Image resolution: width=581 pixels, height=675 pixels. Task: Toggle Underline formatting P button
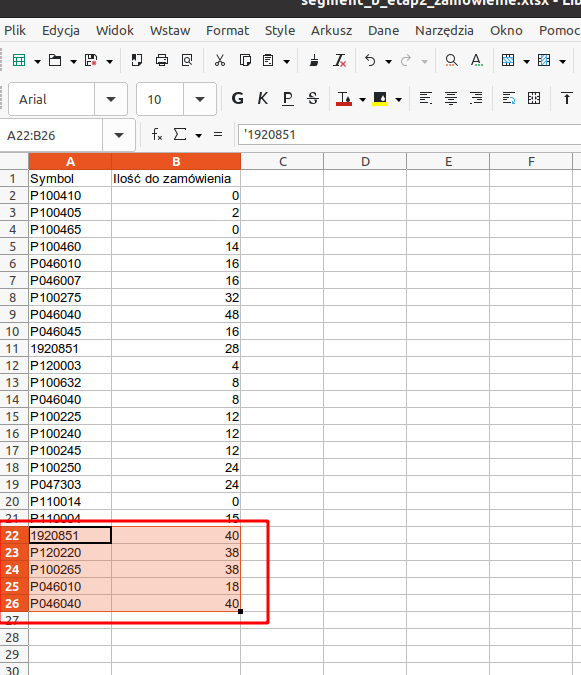click(287, 99)
